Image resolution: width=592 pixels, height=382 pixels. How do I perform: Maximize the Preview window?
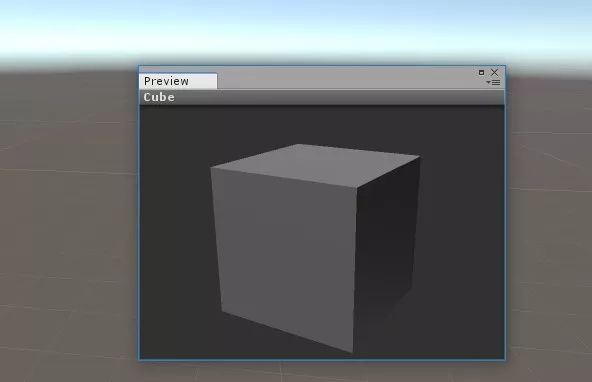pos(481,72)
